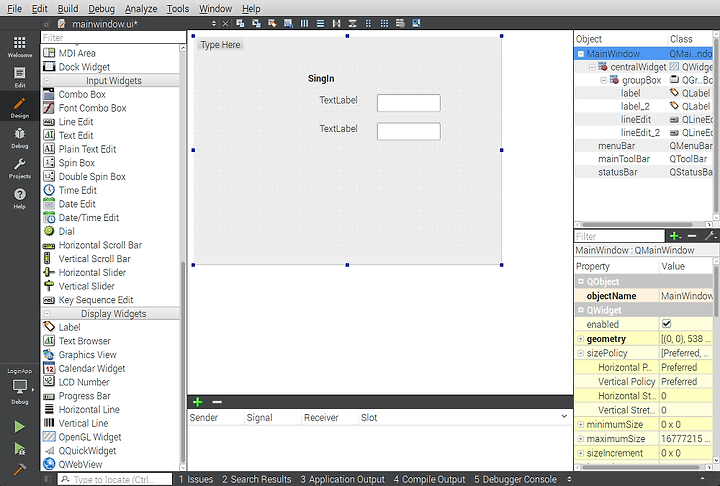Viewport: 720px width, 486px height.
Task: Open the File menu
Action: point(14,9)
